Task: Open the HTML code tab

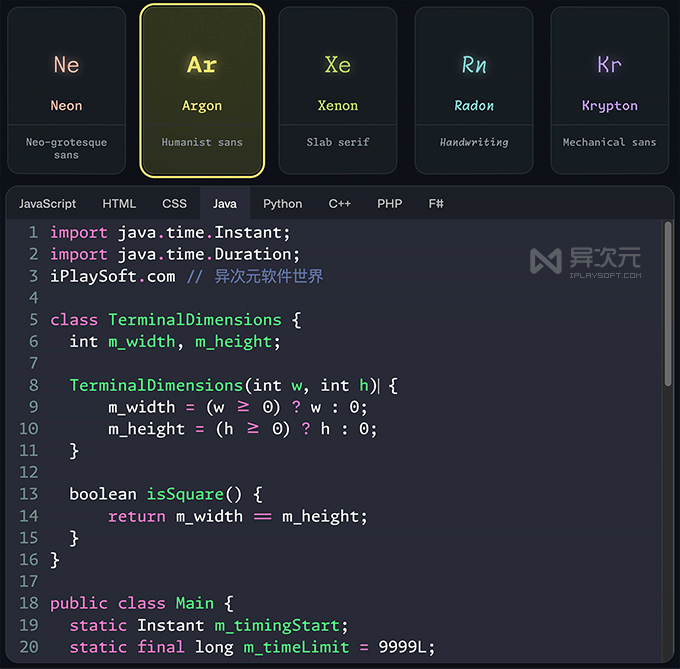Action: (x=119, y=203)
